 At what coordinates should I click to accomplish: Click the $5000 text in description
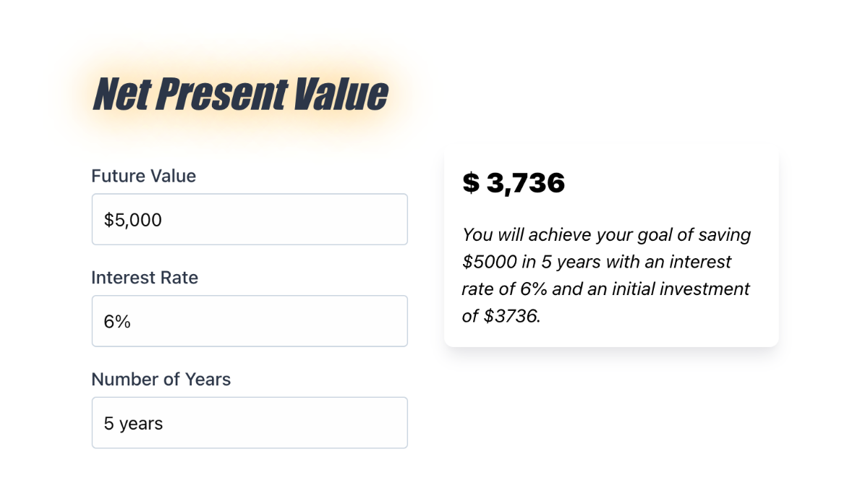(489, 262)
